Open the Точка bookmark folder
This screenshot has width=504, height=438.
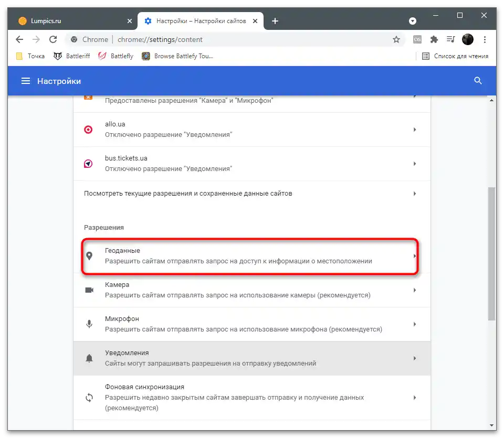click(x=30, y=56)
